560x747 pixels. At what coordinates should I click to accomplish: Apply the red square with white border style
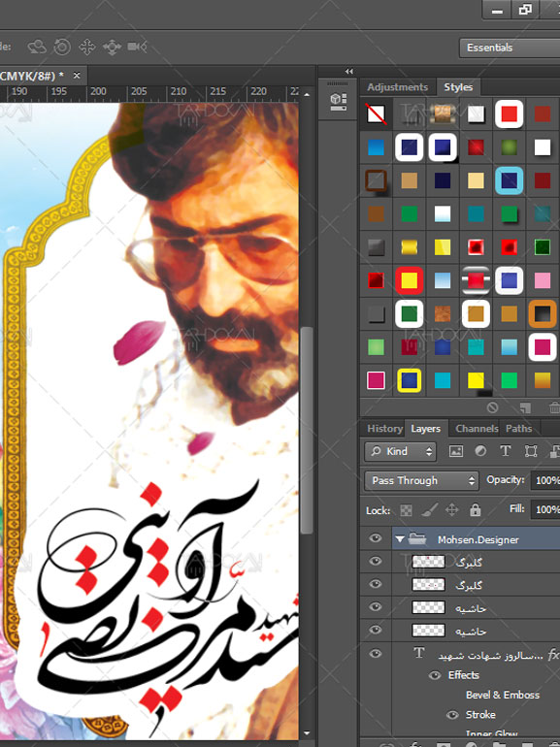point(509,114)
